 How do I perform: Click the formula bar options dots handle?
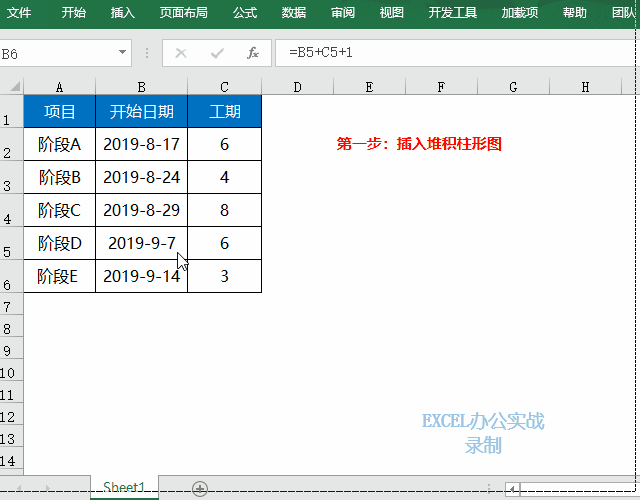(147, 53)
